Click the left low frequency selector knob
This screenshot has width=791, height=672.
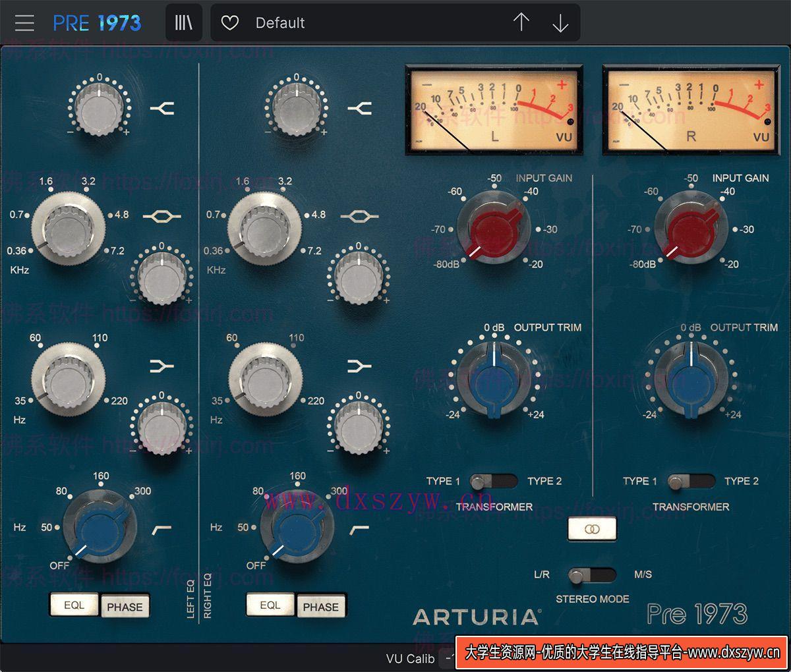point(68,379)
